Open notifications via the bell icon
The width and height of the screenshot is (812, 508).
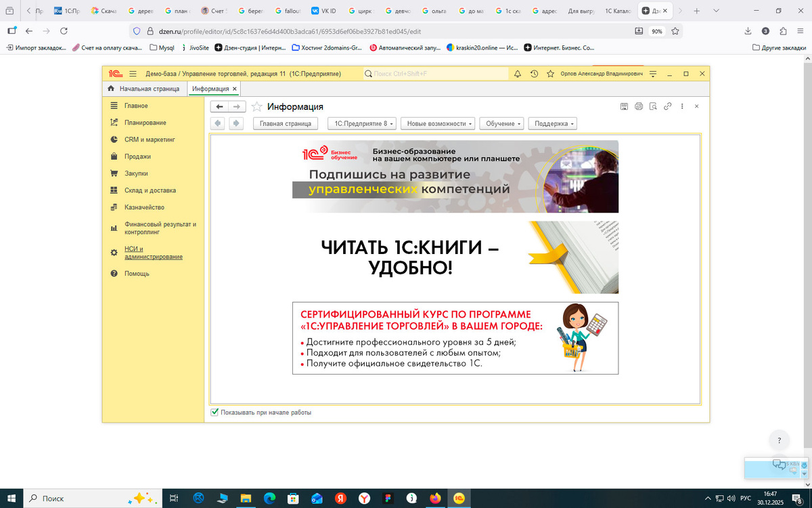[x=518, y=74]
